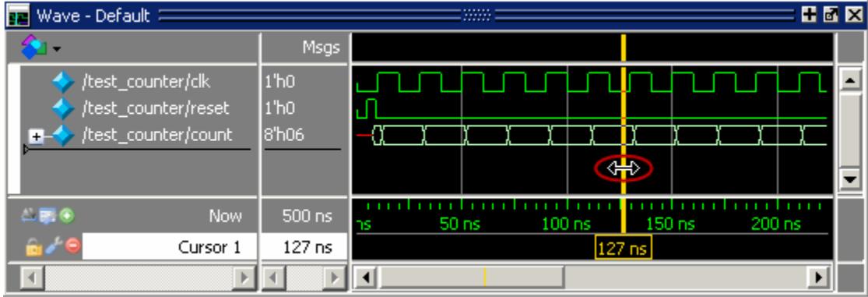868x297 pixels.
Task: Click the 127 ns cursor value cell
Action: coord(304,246)
